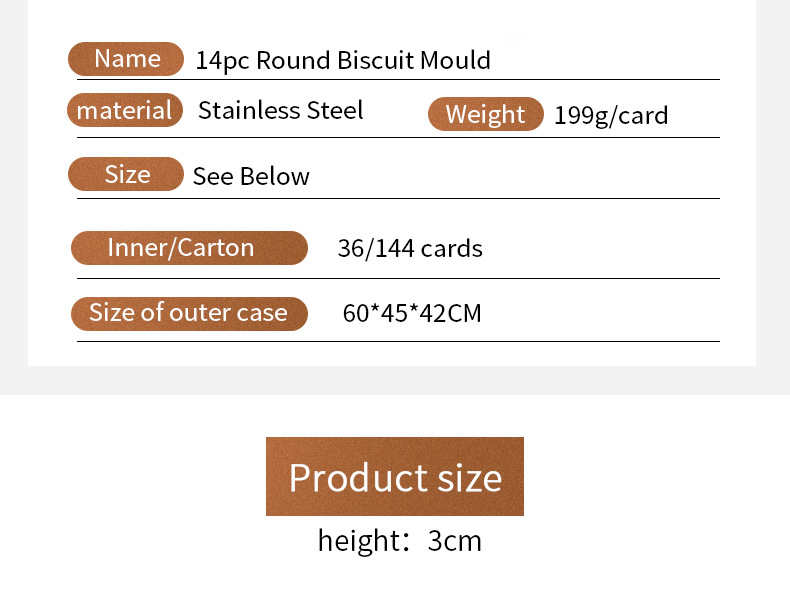This screenshot has height=597, width=790.
Task: Select the Stainless Steel value
Action: coord(280,110)
